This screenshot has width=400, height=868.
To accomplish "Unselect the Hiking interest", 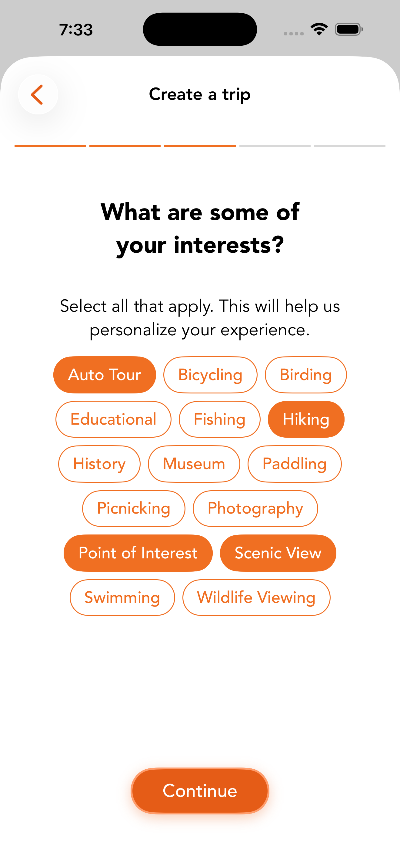I will 306,419.
